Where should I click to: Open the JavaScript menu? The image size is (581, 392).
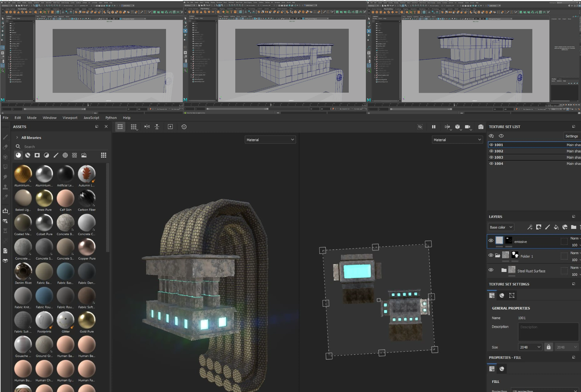click(91, 118)
